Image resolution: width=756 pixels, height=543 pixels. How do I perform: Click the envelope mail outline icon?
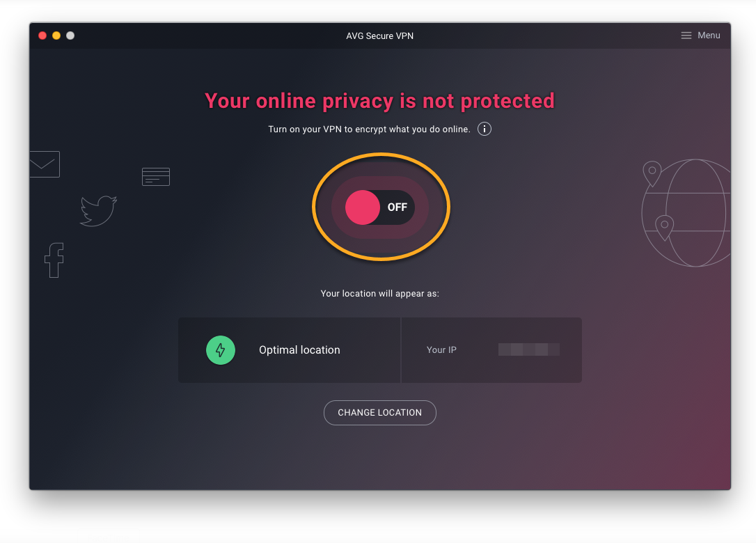coord(45,164)
